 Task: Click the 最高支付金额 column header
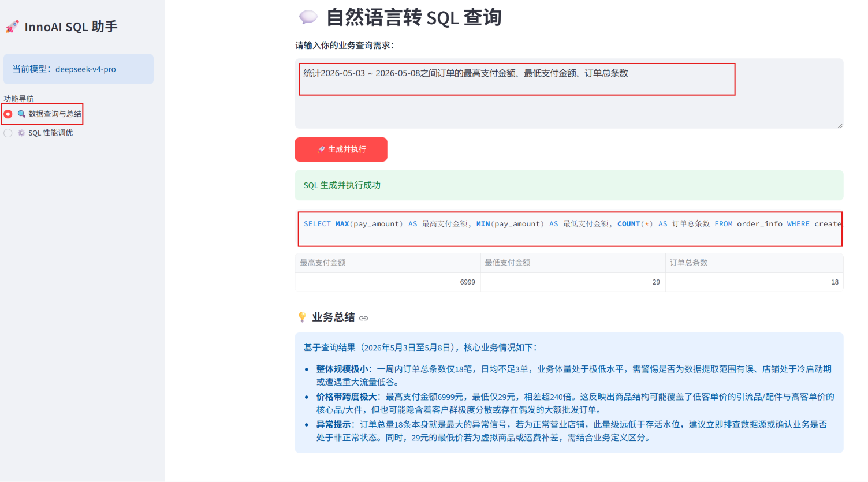[x=388, y=263]
